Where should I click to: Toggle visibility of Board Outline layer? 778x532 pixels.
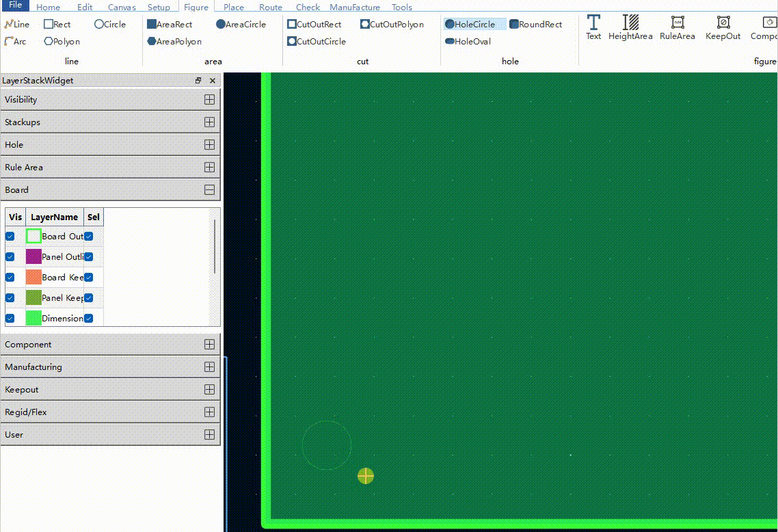coord(10,236)
